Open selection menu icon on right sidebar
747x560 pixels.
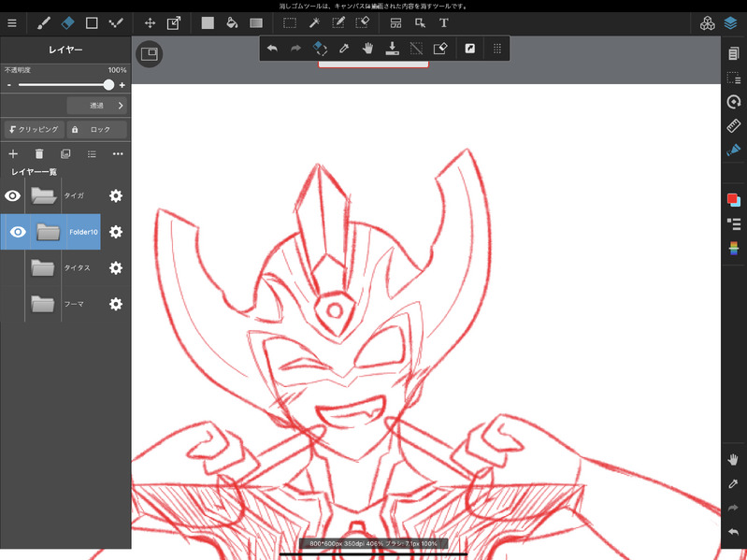click(734, 78)
